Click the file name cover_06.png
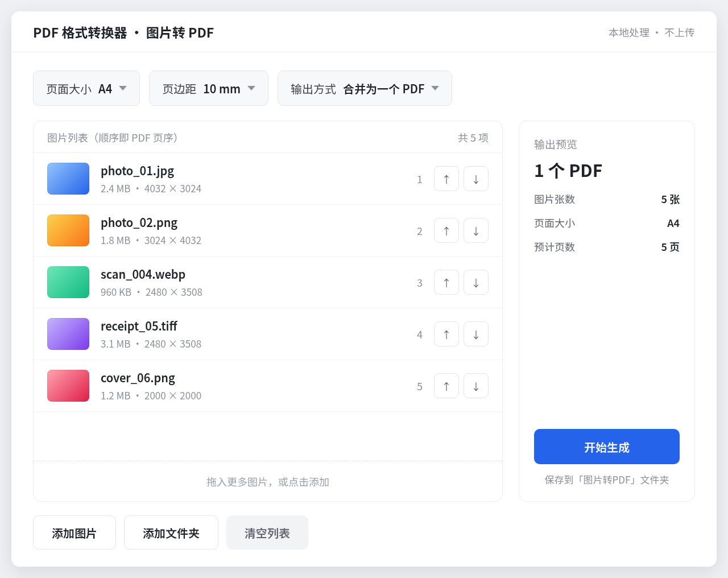Screen dimensions: 728x578 [x=138, y=378]
